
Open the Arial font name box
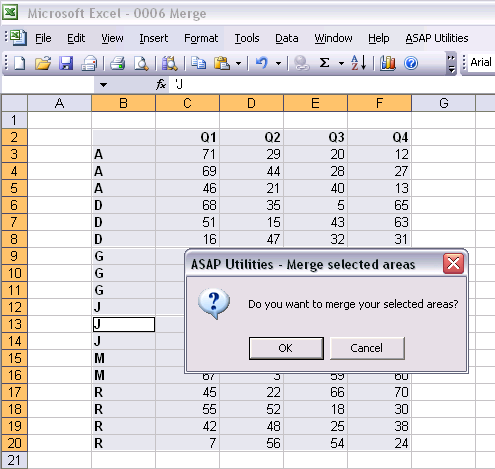click(481, 62)
